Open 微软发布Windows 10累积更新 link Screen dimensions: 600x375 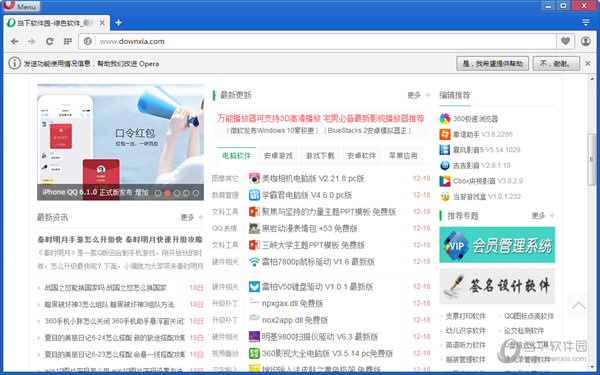pos(272,131)
